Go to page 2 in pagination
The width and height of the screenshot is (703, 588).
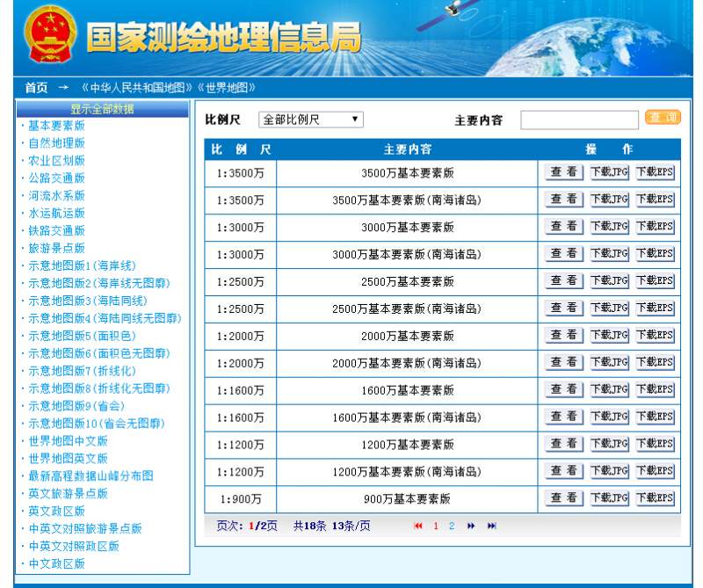(x=452, y=526)
